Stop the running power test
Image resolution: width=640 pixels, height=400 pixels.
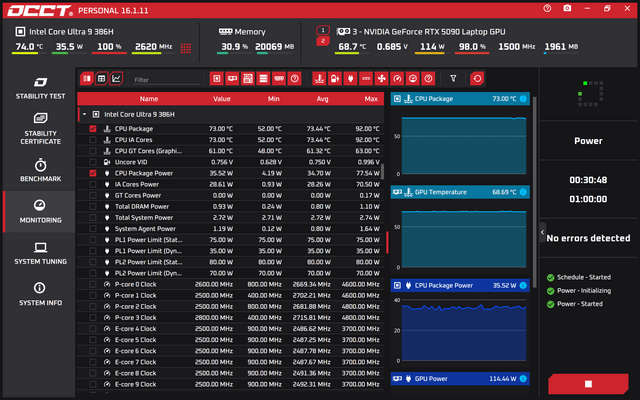[x=588, y=384]
